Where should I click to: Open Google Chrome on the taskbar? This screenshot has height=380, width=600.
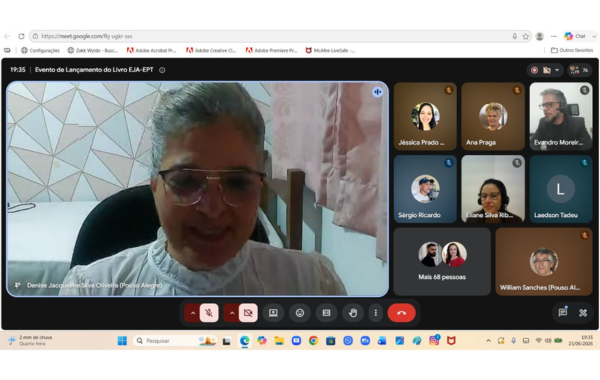pyautogui.click(x=313, y=341)
